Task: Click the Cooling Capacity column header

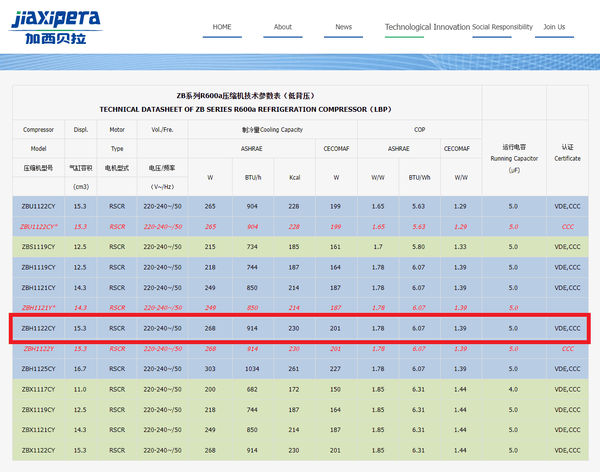Action: pos(271,129)
